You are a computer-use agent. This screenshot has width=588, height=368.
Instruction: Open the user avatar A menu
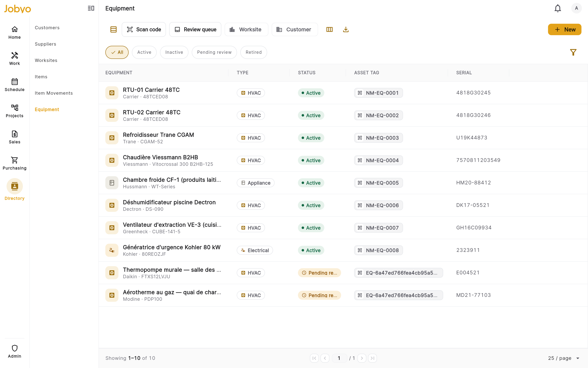[x=576, y=8]
